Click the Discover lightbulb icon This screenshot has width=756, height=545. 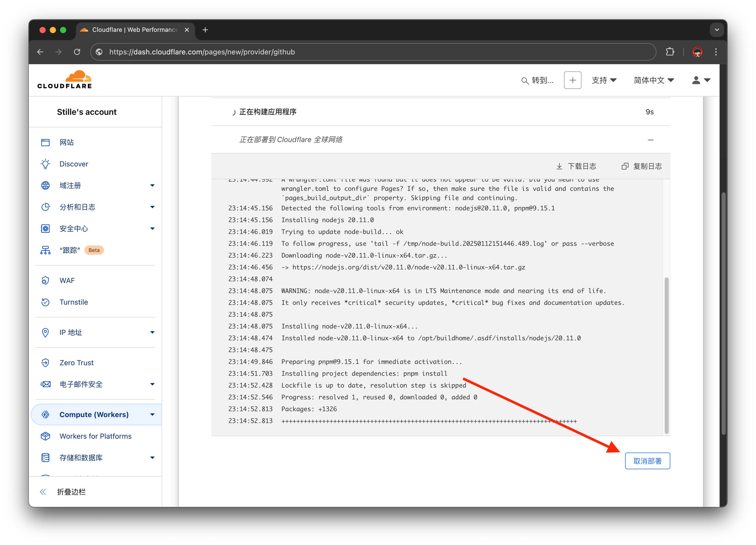tap(45, 164)
